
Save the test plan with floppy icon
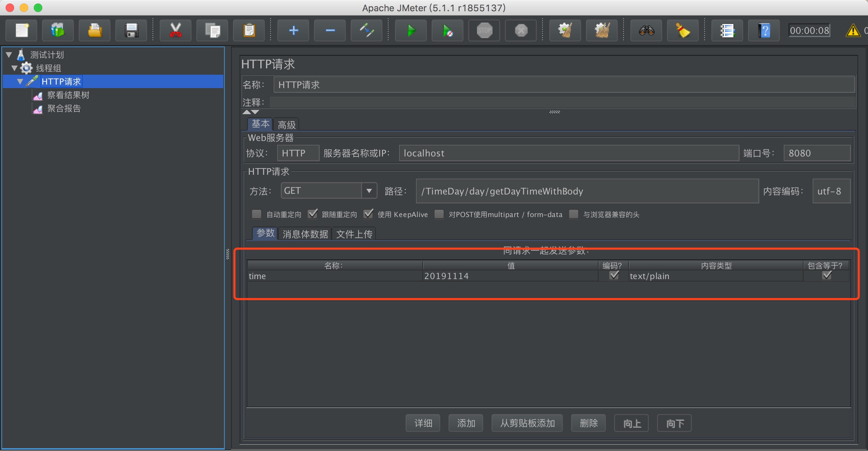(131, 30)
